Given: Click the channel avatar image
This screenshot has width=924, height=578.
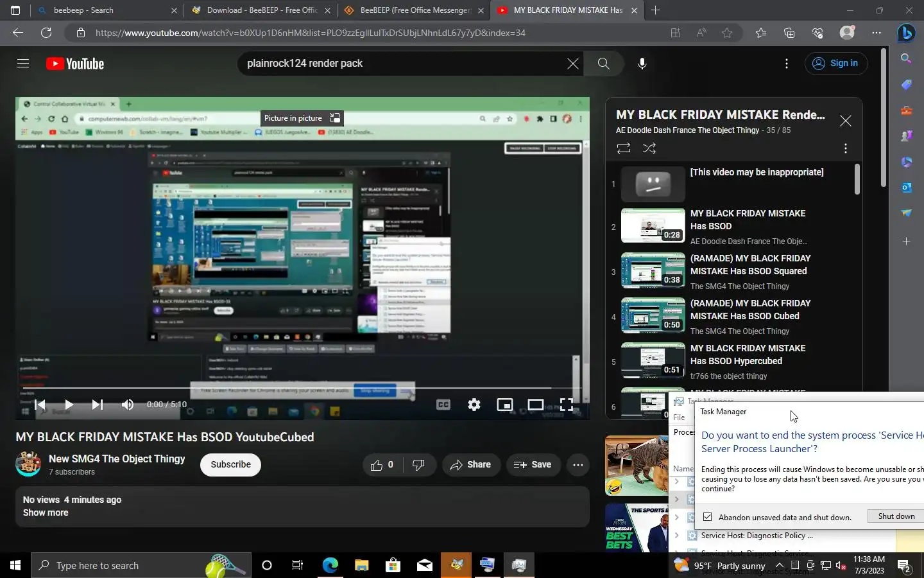Looking at the screenshot, I should pyautogui.click(x=28, y=464).
